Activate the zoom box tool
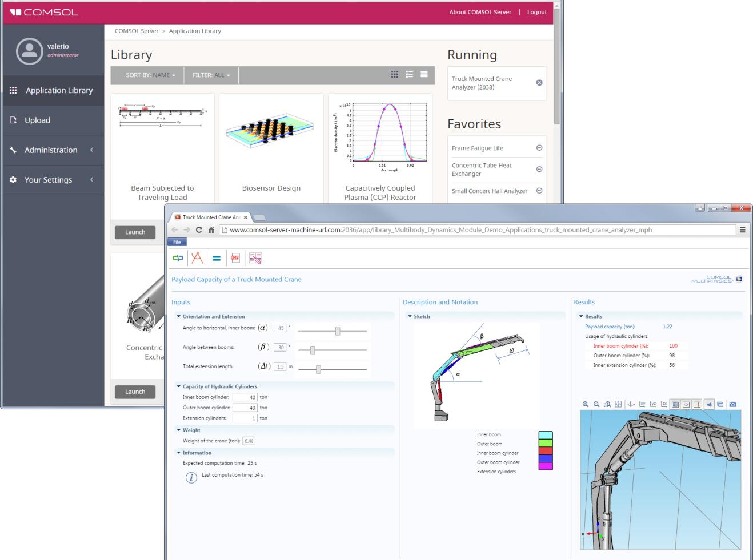This screenshot has width=753, height=560. (x=607, y=404)
